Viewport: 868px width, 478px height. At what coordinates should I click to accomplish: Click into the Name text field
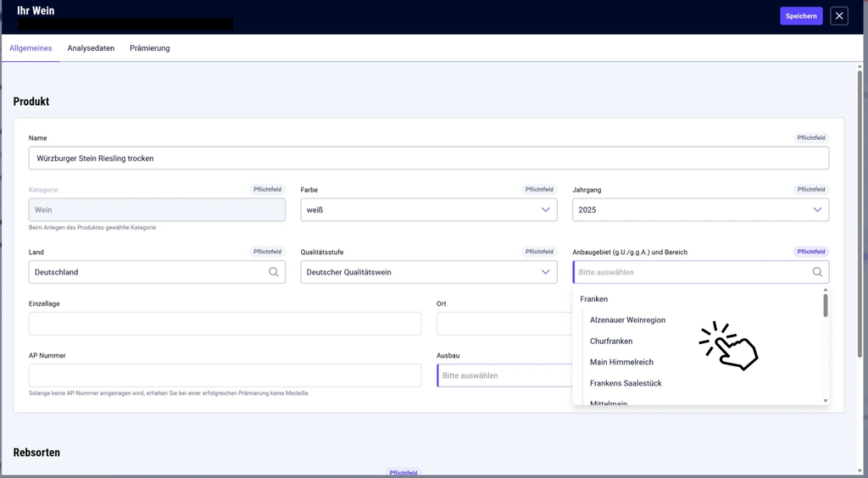pyautogui.click(x=428, y=158)
